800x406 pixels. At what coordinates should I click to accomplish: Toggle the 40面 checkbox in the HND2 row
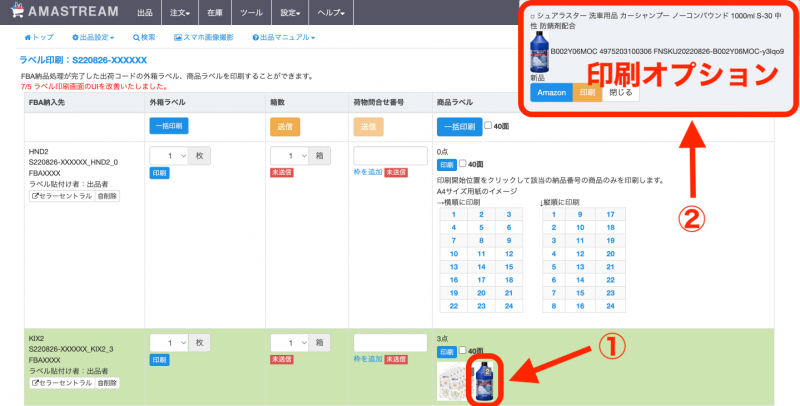(462, 163)
